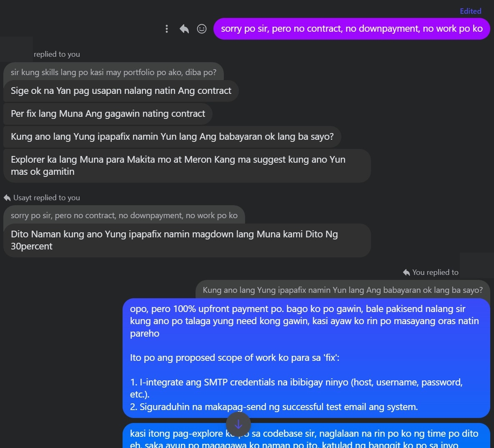Image resolution: width=494 pixels, height=448 pixels.
Task: Click the "Edited" label above purple message
Action: click(x=470, y=11)
